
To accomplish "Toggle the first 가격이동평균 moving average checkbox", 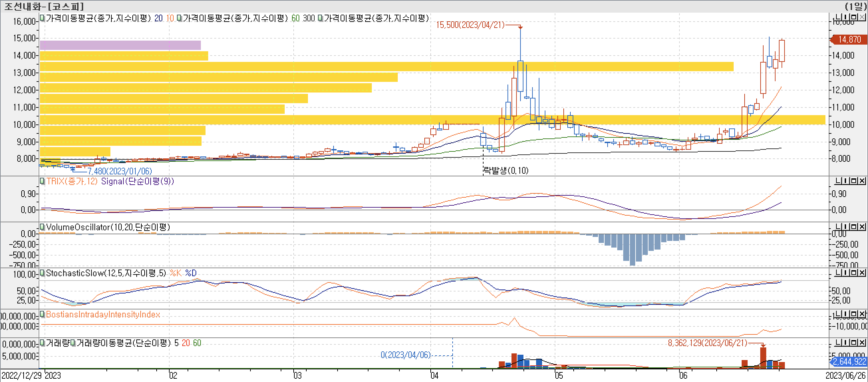I will [42, 18].
